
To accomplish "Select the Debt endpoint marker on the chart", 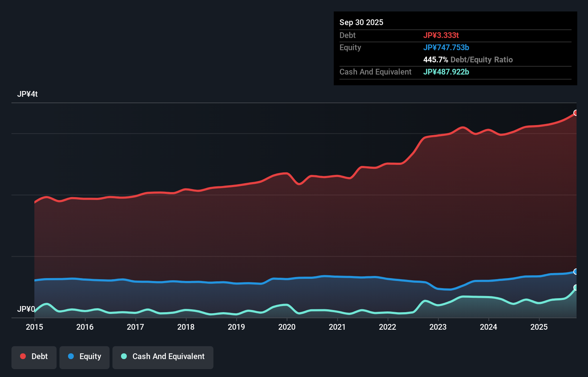I will click(576, 113).
